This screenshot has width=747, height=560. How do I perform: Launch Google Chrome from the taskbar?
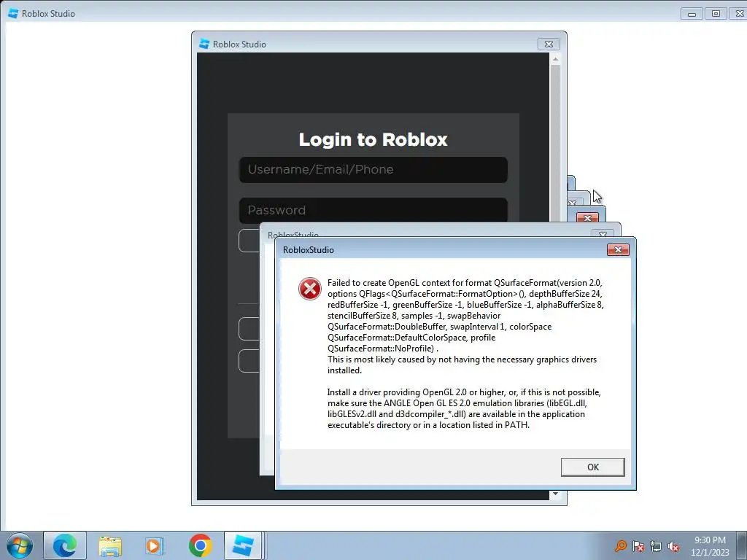click(x=200, y=545)
